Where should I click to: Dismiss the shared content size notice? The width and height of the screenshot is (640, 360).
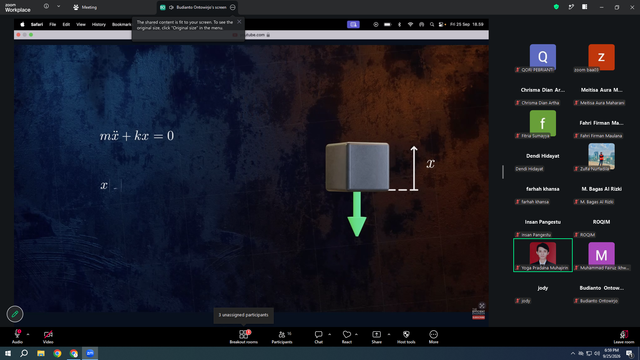tap(239, 22)
